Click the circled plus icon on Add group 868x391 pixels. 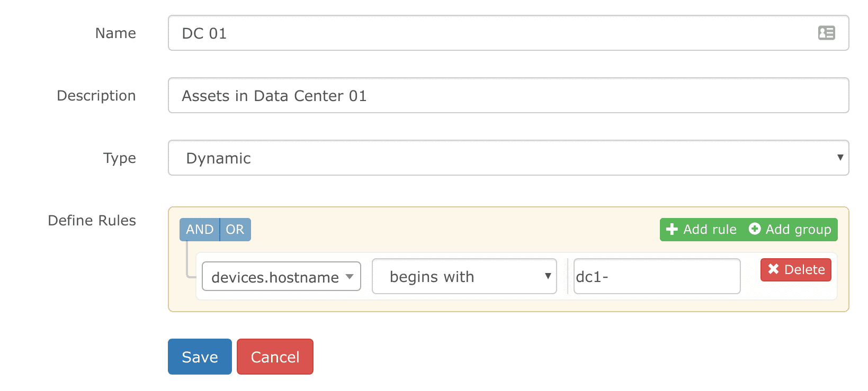point(755,229)
